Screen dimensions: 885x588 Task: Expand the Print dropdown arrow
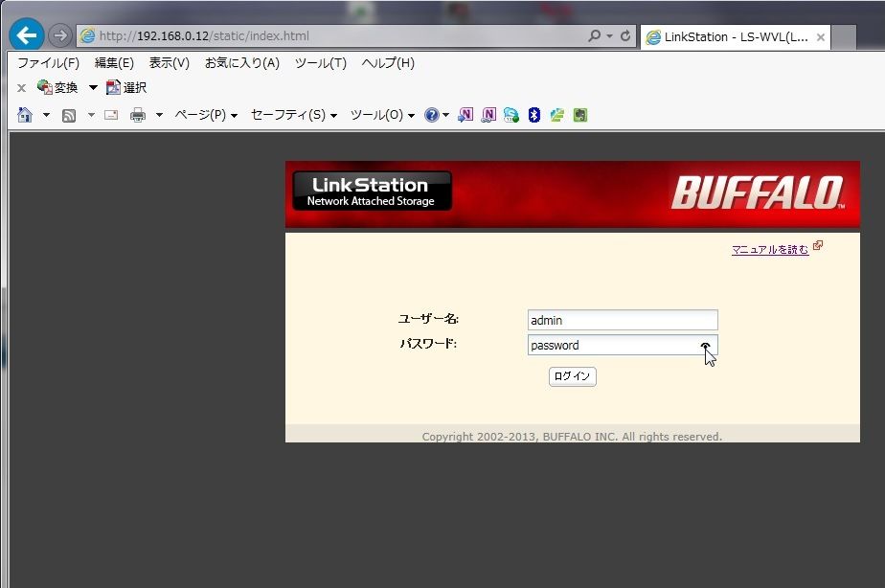(x=159, y=115)
